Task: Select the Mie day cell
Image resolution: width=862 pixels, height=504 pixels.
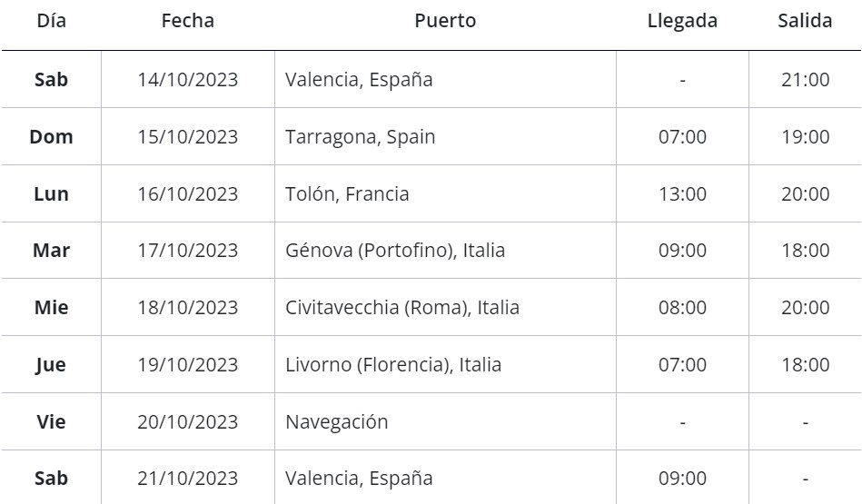Action: pos(51,308)
